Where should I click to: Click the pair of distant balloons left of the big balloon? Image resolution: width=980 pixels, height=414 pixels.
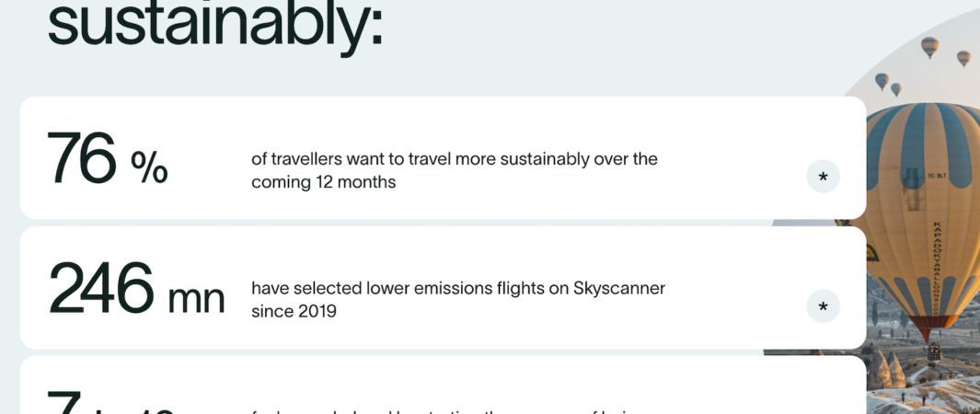point(887,85)
